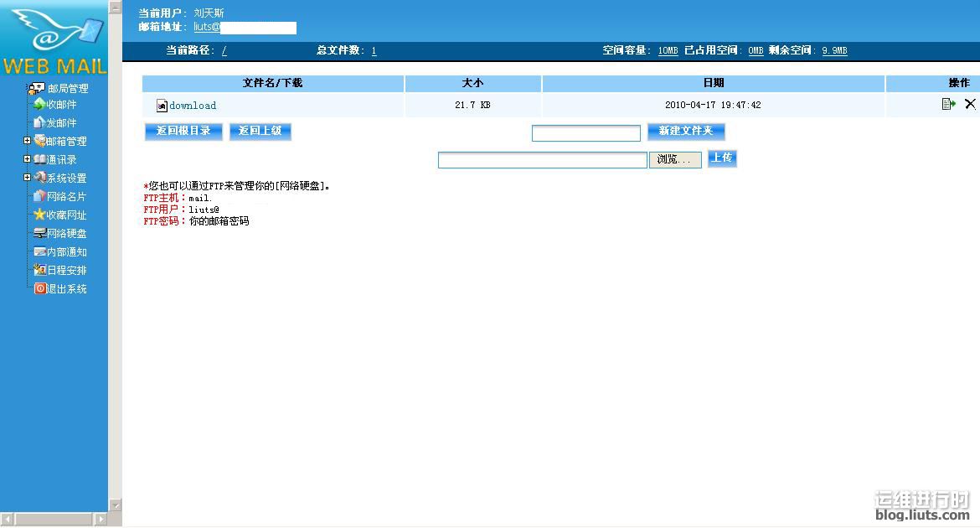
Task: Open 日程安排 schedule icon
Action: coord(39,270)
